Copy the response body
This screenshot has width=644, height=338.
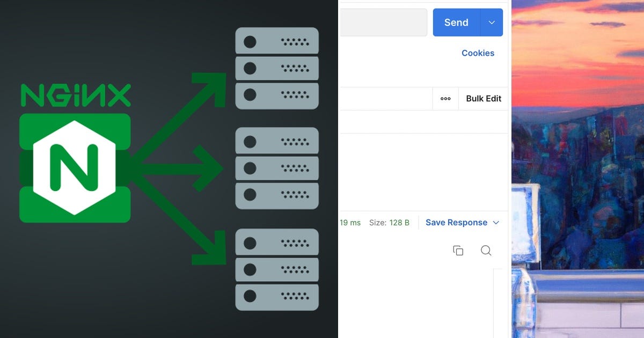(458, 251)
